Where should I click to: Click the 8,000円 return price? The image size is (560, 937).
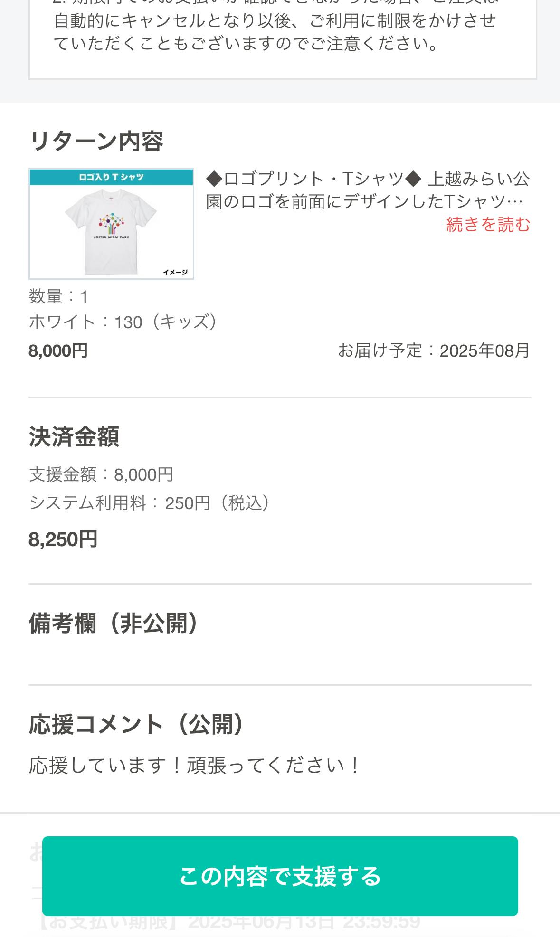58,351
